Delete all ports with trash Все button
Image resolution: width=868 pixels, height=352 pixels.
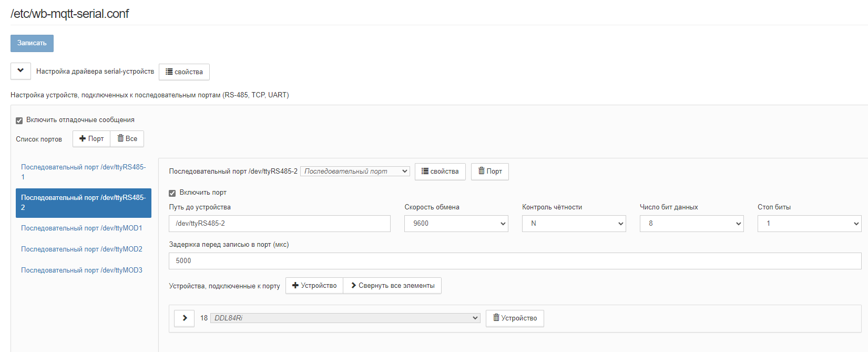coord(127,139)
